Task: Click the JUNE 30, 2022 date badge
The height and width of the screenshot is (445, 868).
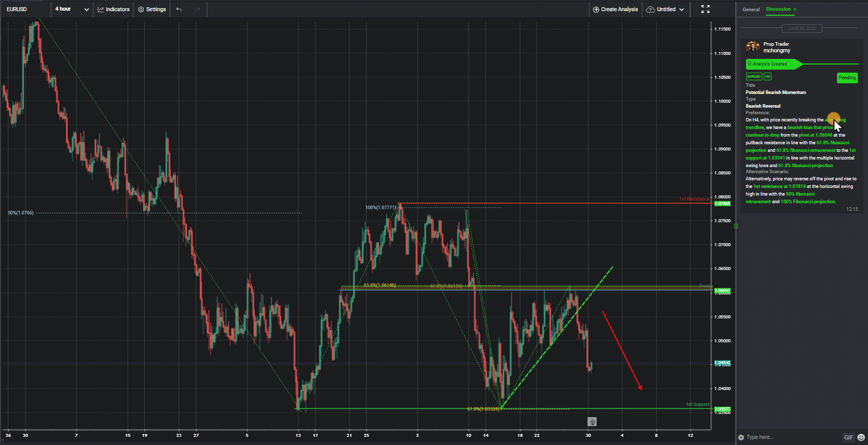Action: click(x=801, y=28)
